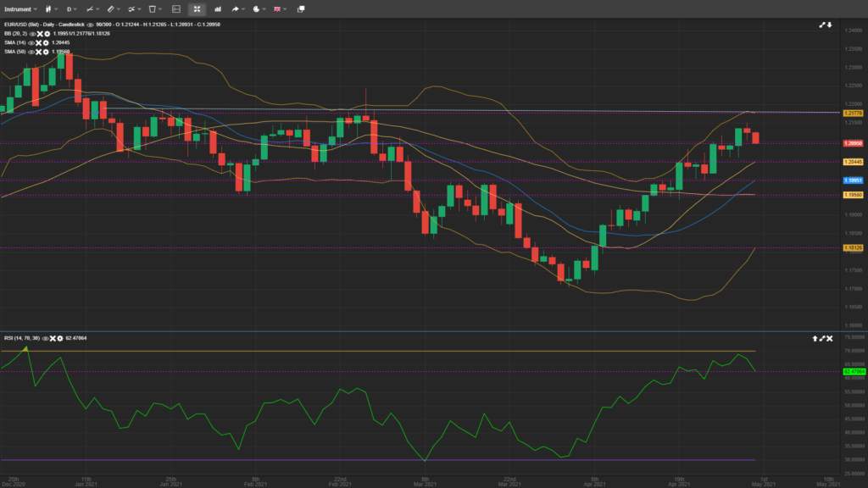Screen dimensions: 868x488
Task: Click the 1.20445 SMA price label
Action: [853, 162]
